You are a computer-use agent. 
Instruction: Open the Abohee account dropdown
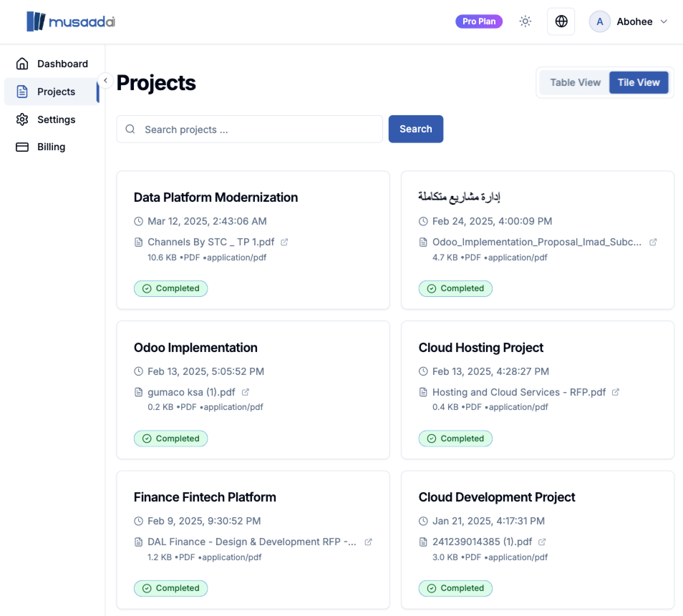pos(628,21)
